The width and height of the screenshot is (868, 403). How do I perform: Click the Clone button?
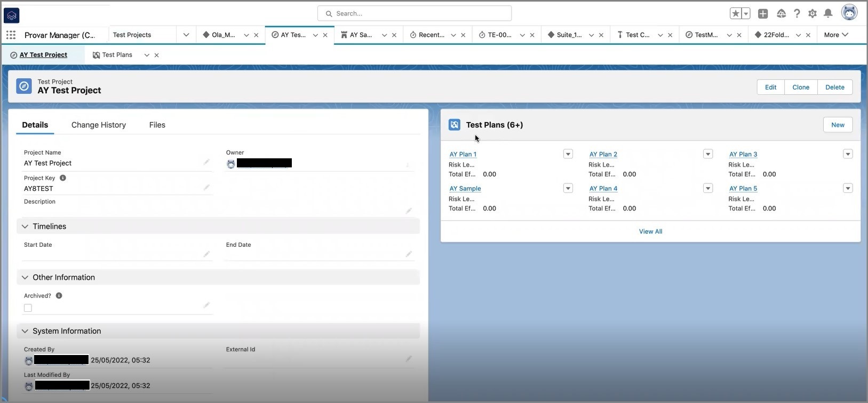(801, 87)
